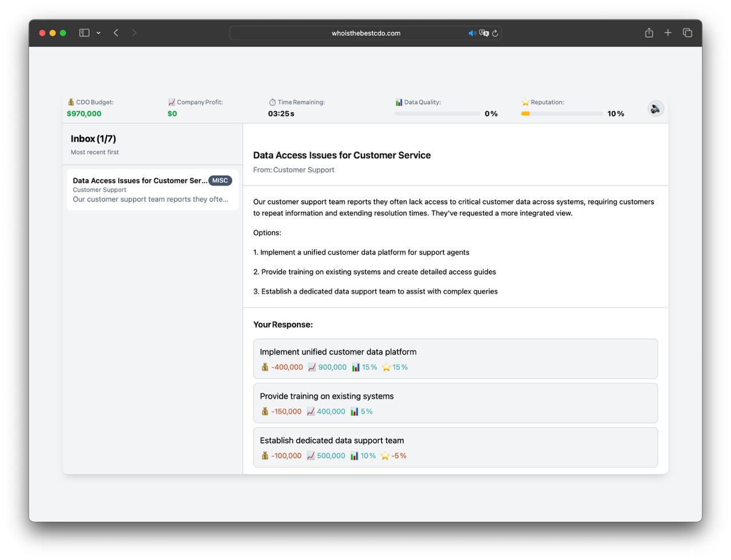Go back with the browser back arrow
731x560 pixels.
[x=116, y=33]
